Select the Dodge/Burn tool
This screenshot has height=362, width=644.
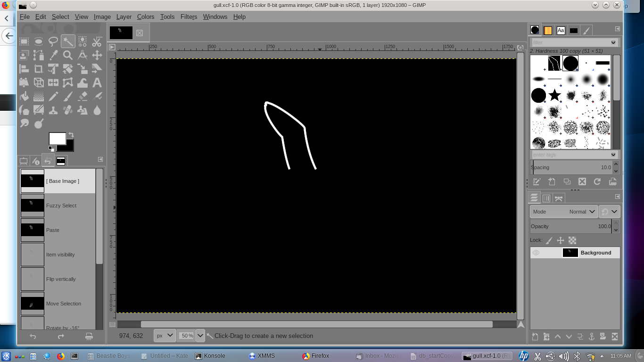(39, 123)
